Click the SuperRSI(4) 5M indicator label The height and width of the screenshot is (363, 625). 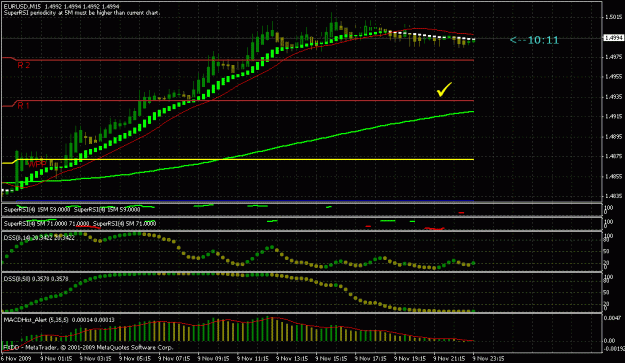coord(80,224)
